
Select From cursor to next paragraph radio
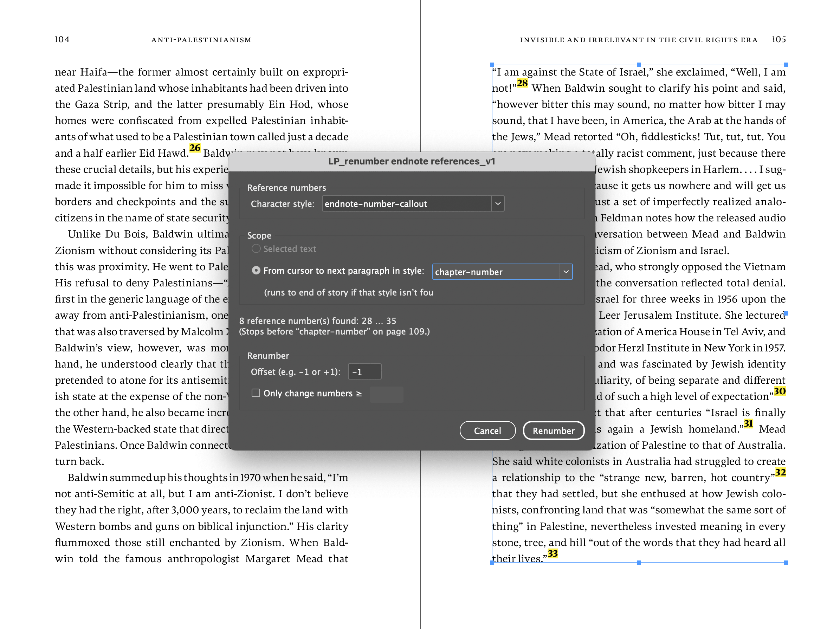(256, 270)
